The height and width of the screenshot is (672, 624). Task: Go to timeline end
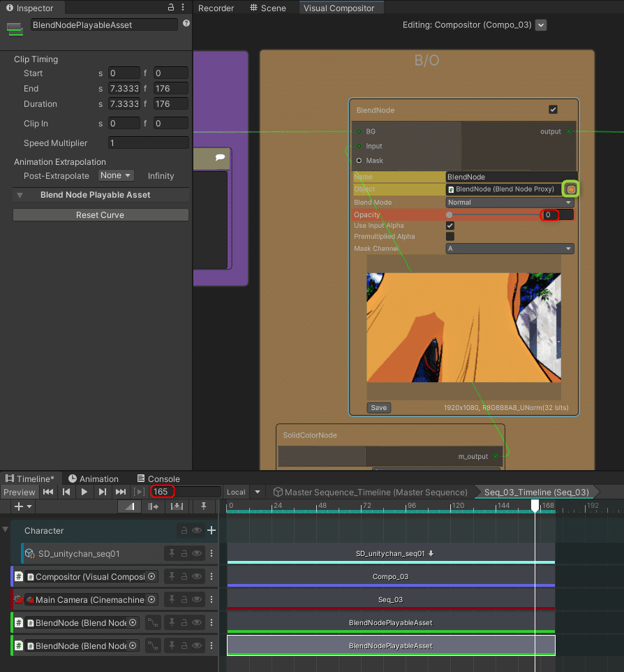(121, 492)
